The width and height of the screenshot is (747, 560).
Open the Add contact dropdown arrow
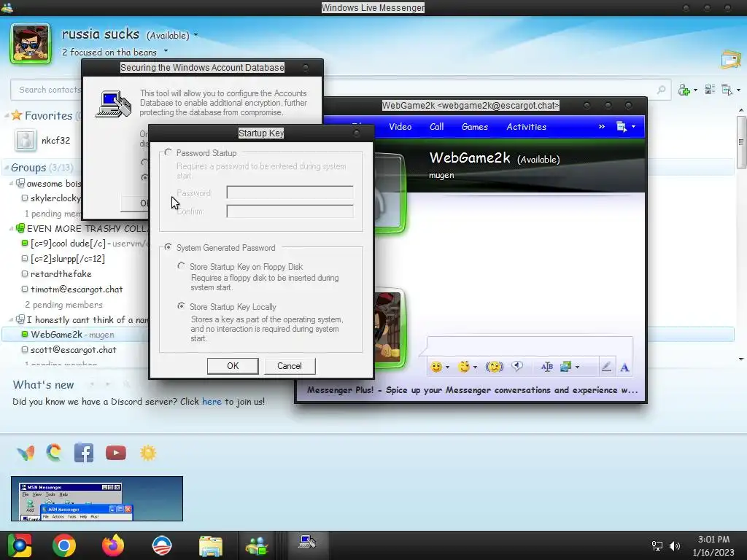coord(695,90)
